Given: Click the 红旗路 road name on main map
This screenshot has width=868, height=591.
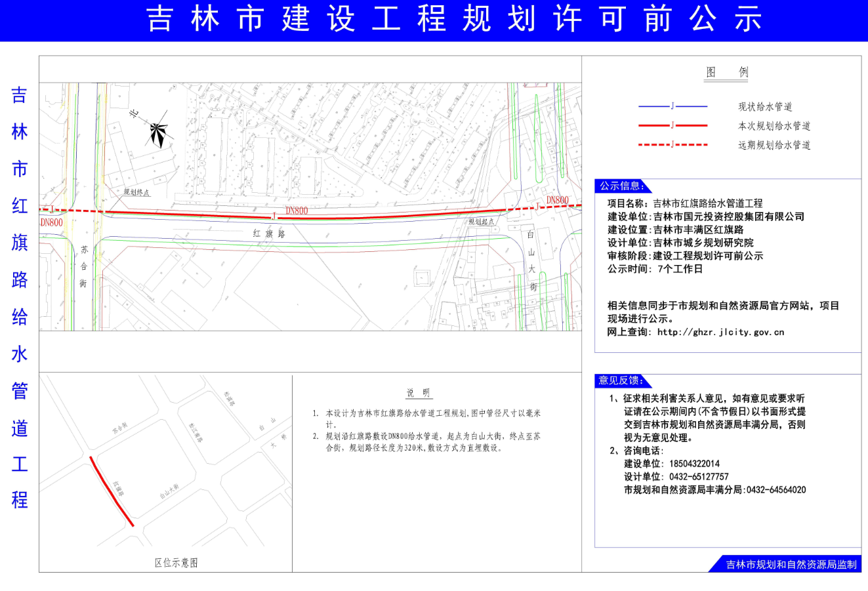Looking at the screenshot, I should pos(269,234).
